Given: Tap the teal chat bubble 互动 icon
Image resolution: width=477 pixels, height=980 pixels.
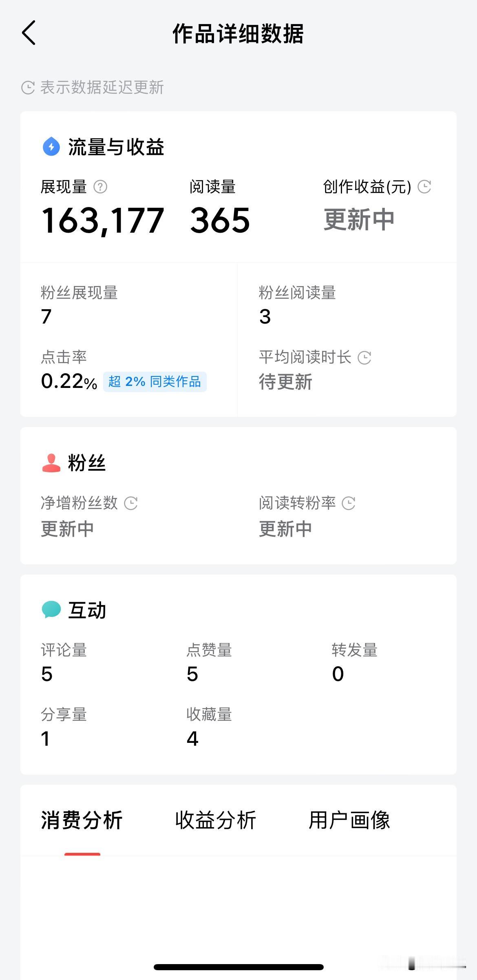Looking at the screenshot, I should 51,610.
